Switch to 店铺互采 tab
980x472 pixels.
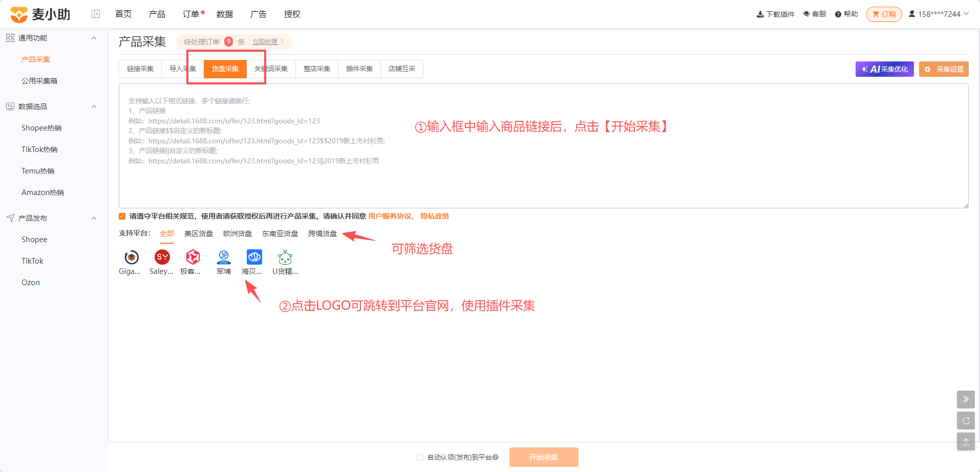[x=402, y=69]
